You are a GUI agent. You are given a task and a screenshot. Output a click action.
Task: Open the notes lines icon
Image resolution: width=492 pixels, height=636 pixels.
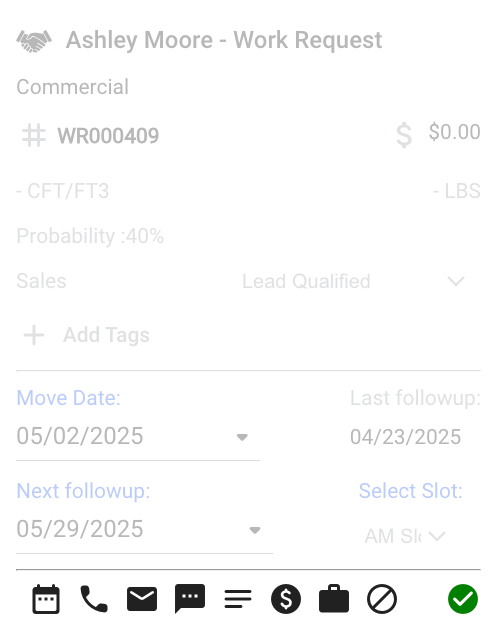238,599
